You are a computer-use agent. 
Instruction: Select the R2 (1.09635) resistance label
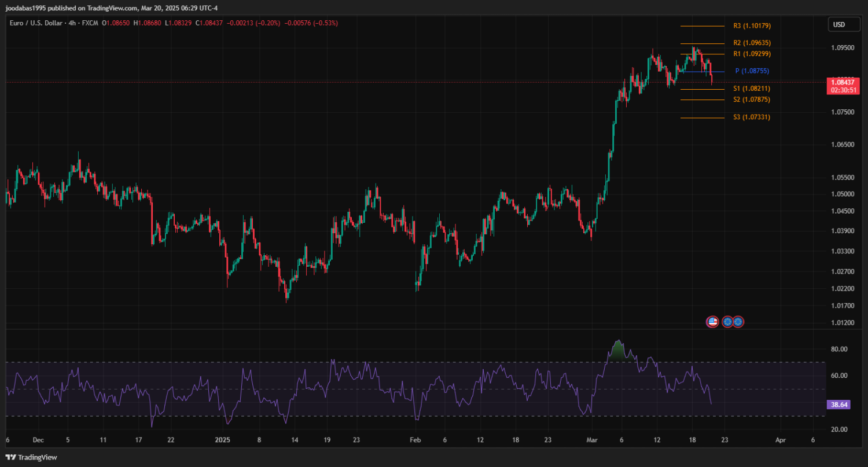(752, 43)
